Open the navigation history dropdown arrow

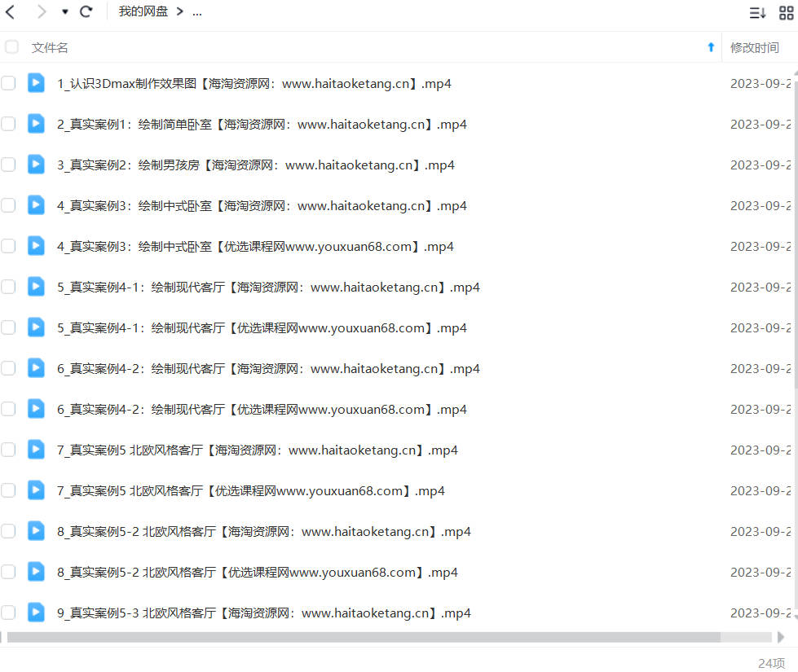pos(65,11)
